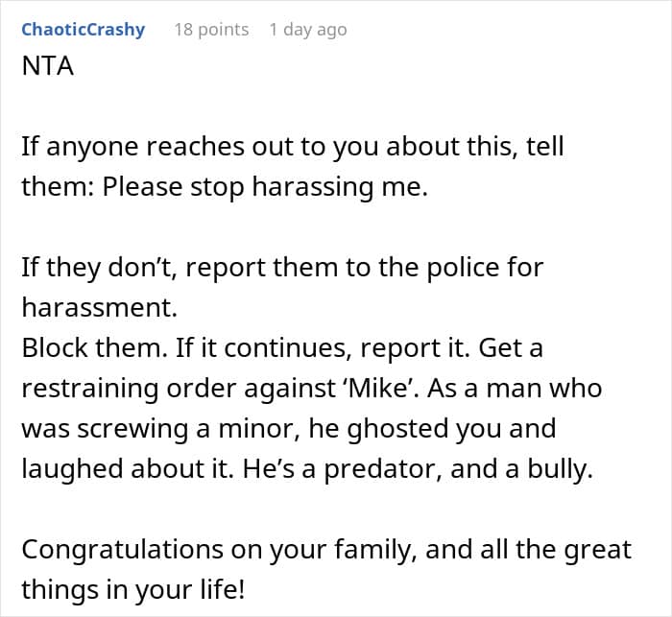Click the word 'Congratulations' in the comment

pos(123,550)
